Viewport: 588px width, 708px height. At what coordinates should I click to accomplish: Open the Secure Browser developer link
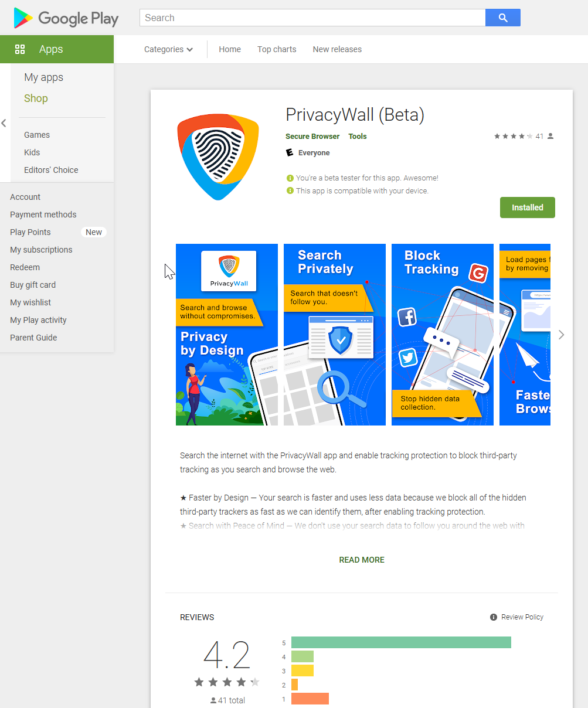pyautogui.click(x=312, y=136)
